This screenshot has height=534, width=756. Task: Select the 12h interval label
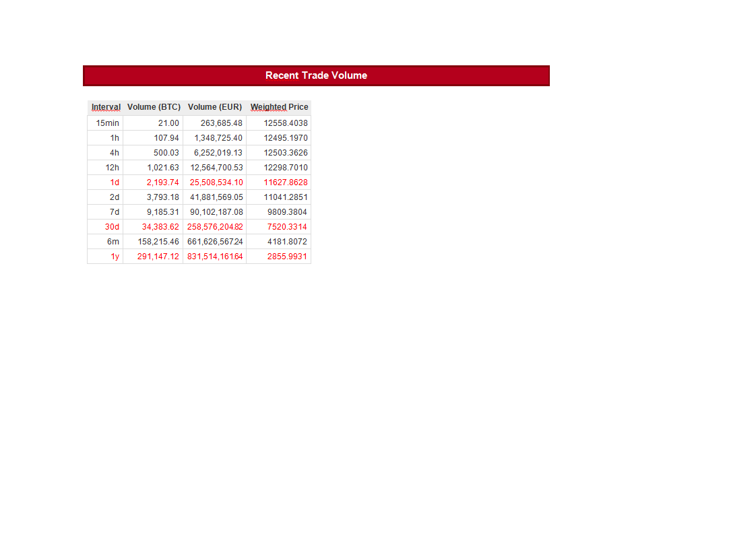point(112,167)
